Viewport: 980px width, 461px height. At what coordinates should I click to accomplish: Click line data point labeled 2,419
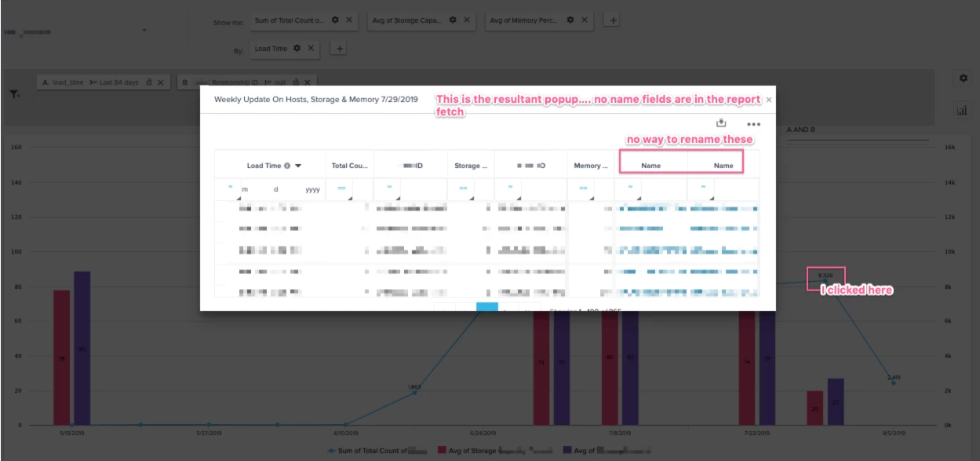(893, 382)
